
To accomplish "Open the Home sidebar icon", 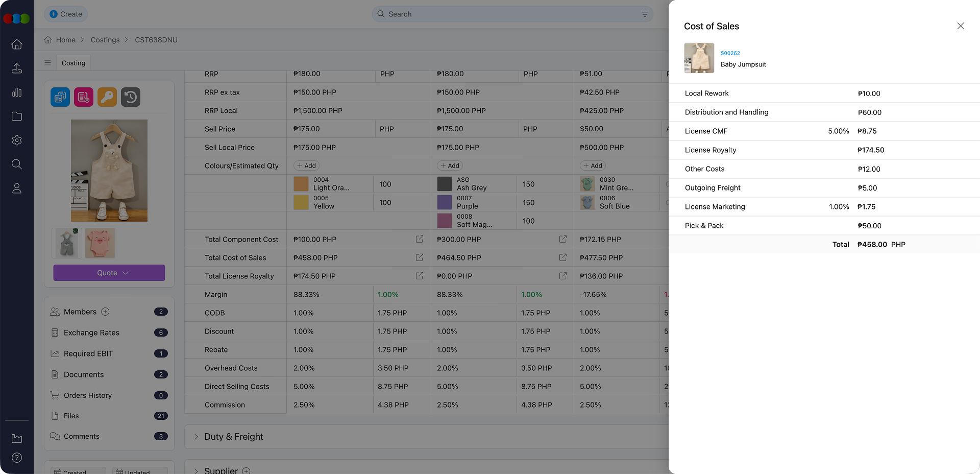I will point(17,44).
